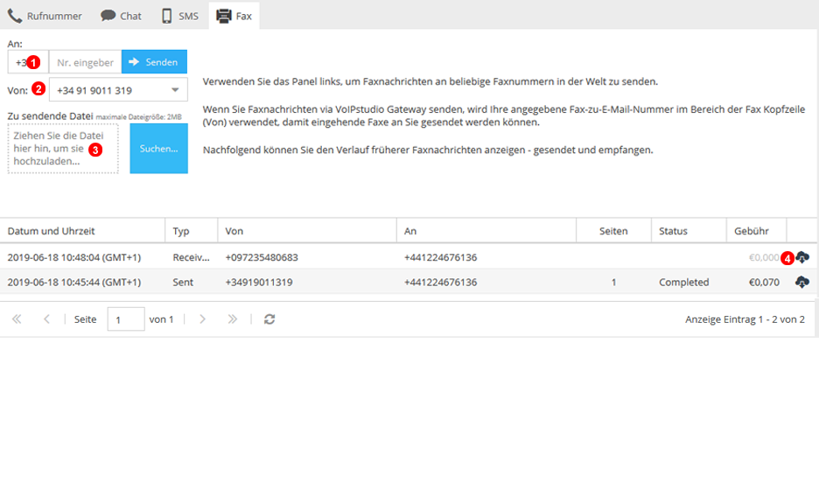Open the Von sender number dropdown
This screenshot has height=504, width=819.
pyautogui.click(x=175, y=90)
